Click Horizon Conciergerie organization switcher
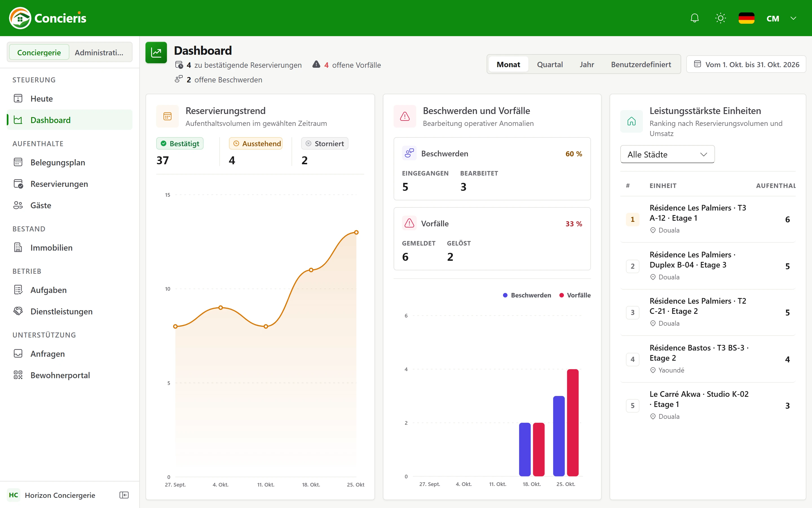Image resolution: width=812 pixels, height=508 pixels. pyautogui.click(x=52, y=495)
